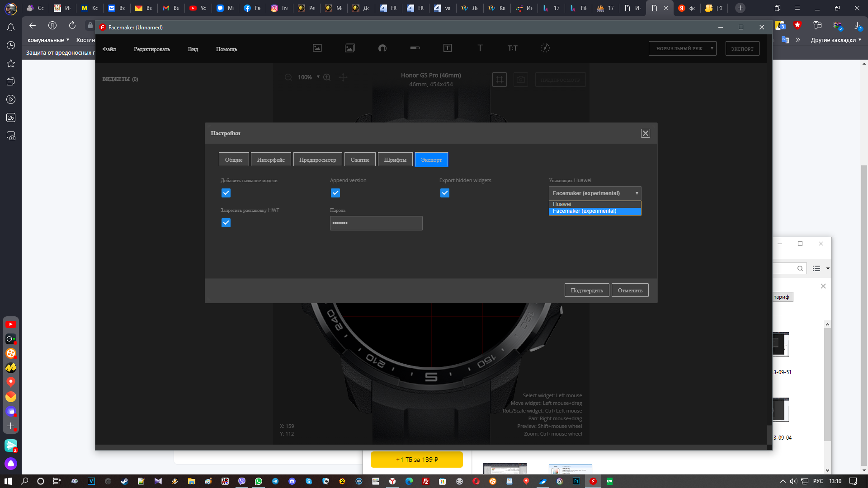868x488 pixels.
Task: Zoom in the watch canvas
Action: point(327,77)
